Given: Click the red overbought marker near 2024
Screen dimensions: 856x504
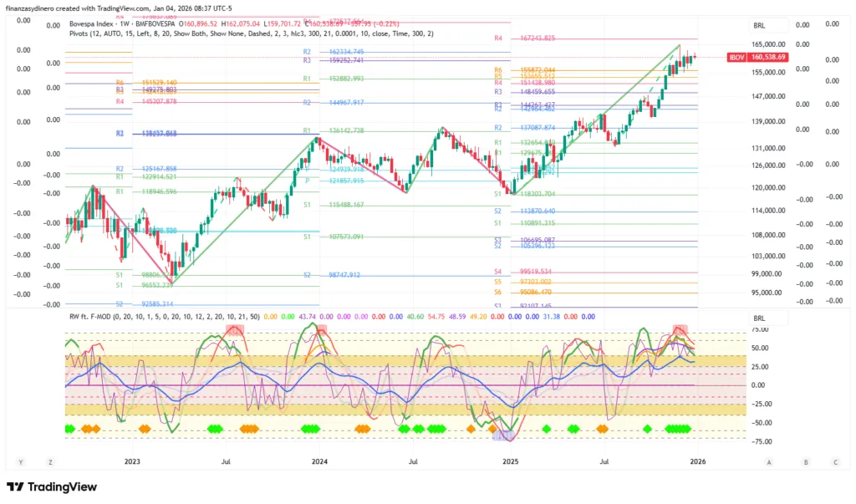Looking at the screenshot, I should tap(316, 328).
